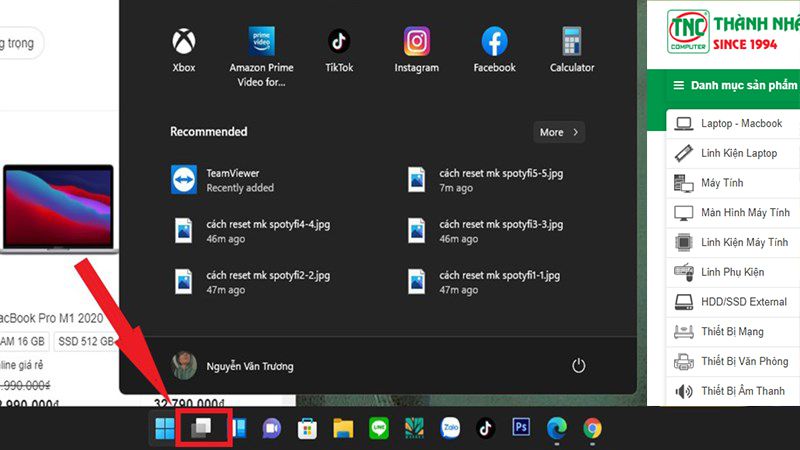
Task: Launch Photoshop from the taskbar
Action: tap(521, 428)
